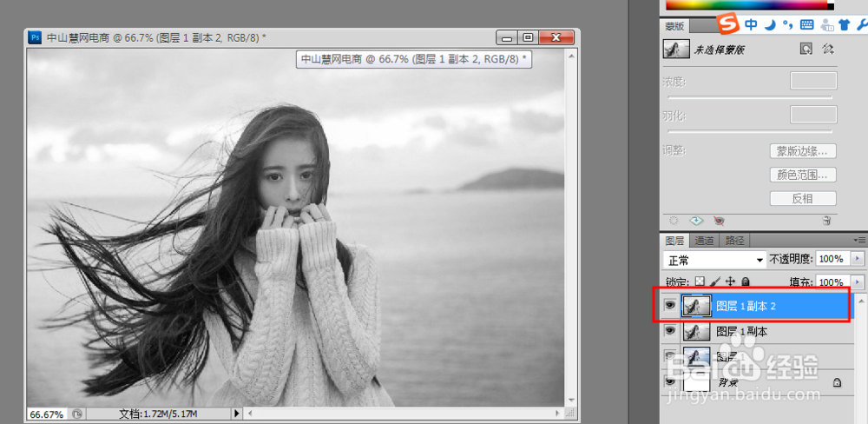
Task: Click layers panel scrollbar up arrow
Action: pos(860,301)
